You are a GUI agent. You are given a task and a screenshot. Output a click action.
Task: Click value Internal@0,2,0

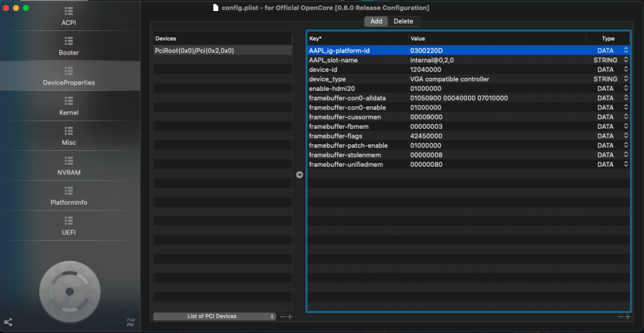431,60
